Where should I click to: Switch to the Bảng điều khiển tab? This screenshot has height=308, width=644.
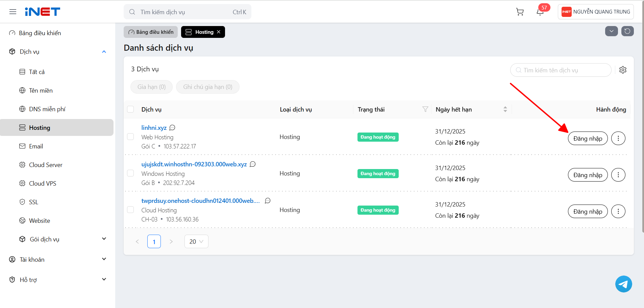click(151, 32)
